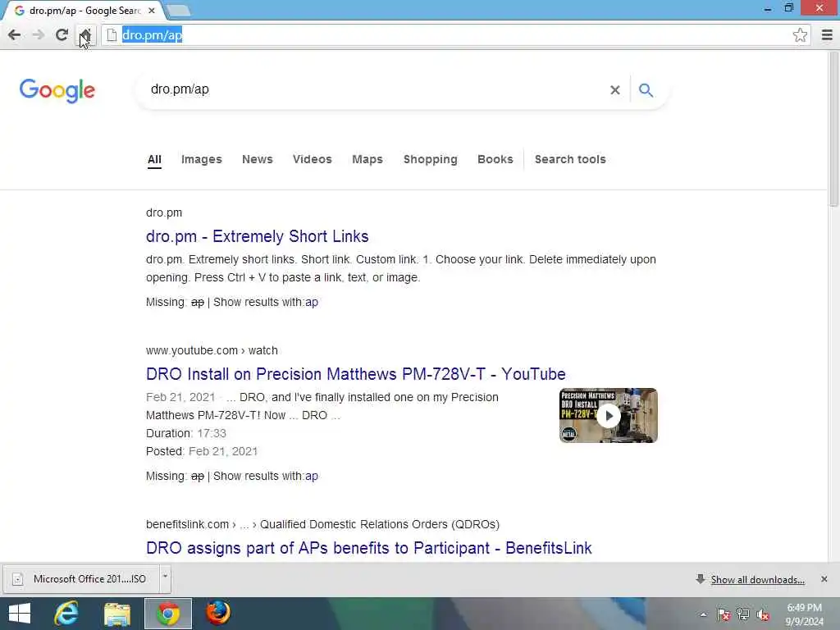Image resolution: width=840 pixels, height=630 pixels.
Task: Close the dro.pm/ap browser tab
Action: (152, 10)
